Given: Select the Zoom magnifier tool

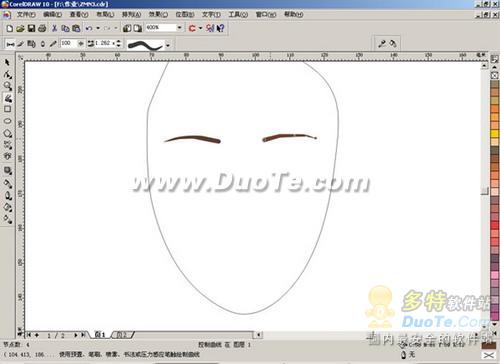Looking at the screenshot, I should point(7,86).
